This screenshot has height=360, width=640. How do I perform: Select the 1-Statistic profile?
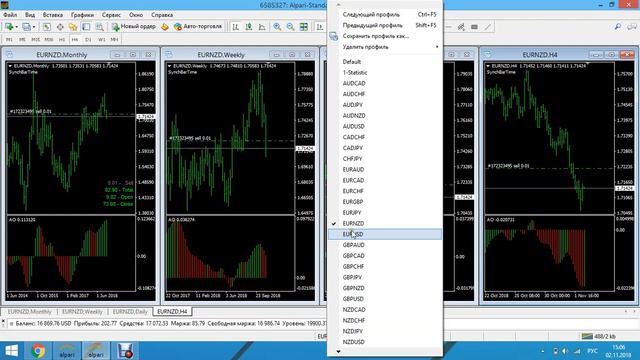point(384,73)
